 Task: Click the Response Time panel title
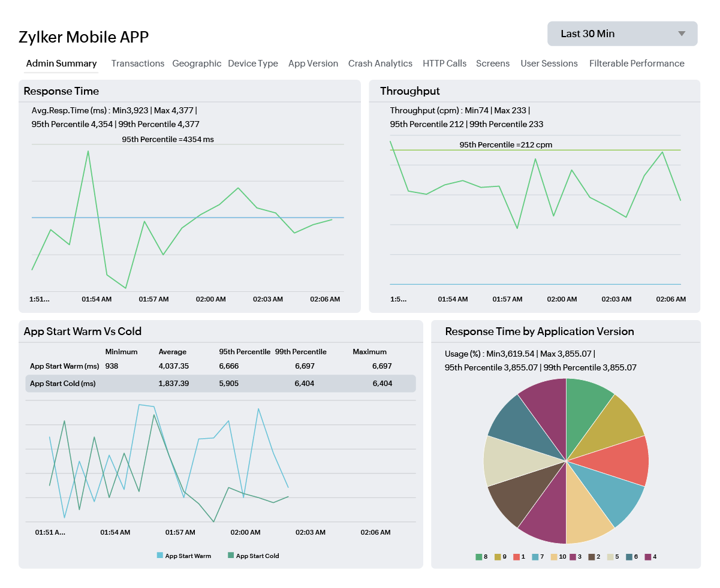[61, 91]
